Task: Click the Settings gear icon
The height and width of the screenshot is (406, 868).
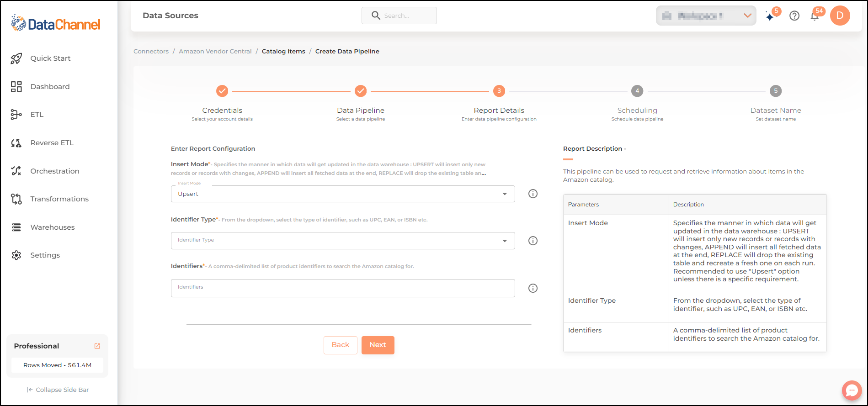Action: pyautogui.click(x=16, y=255)
